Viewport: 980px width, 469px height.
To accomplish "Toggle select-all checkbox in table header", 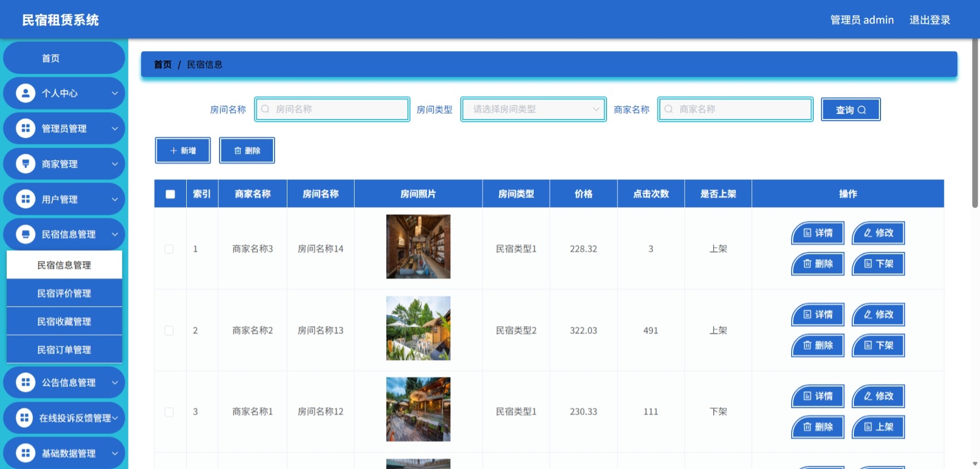I will [x=170, y=194].
